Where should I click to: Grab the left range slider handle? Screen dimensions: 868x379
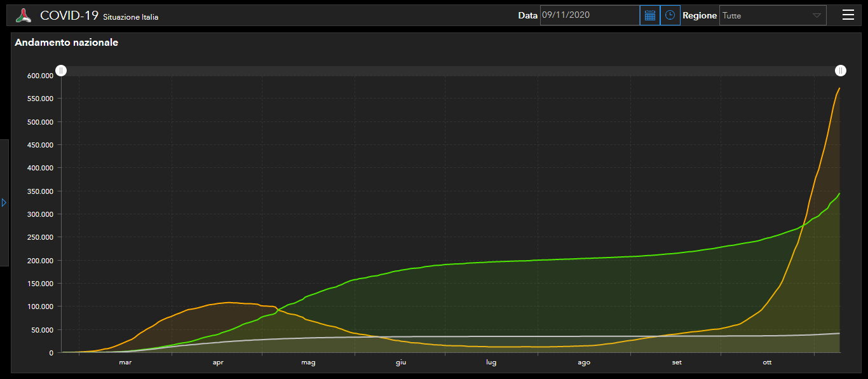(x=60, y=71)
